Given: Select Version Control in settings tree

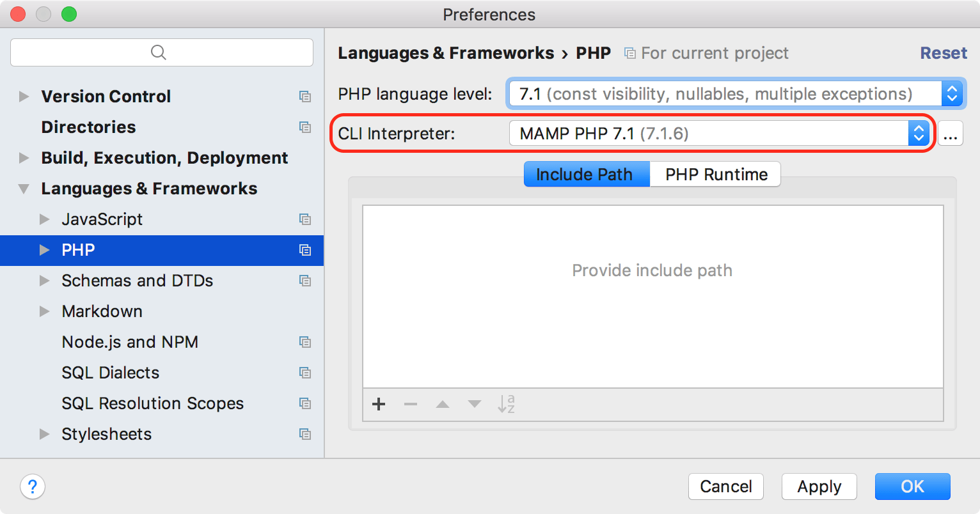Looking at the screenshot, I should tap(162, 97).
